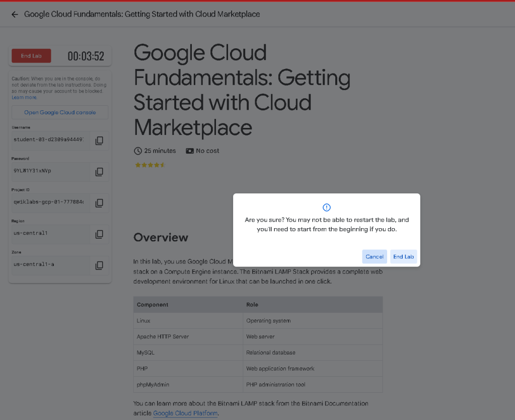Click the Role column header
515x420 pixels.
point(313,305)
